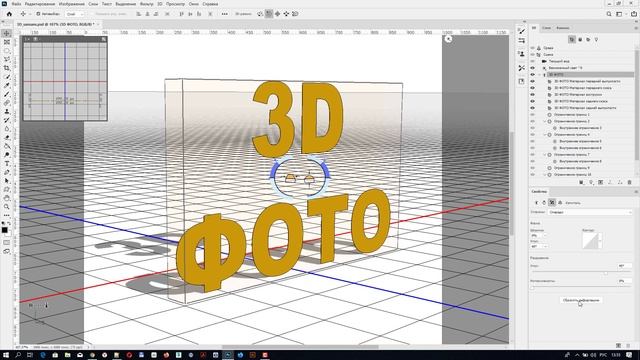
Task: Hide the Материал экструзии material
Action: (532, 95)
